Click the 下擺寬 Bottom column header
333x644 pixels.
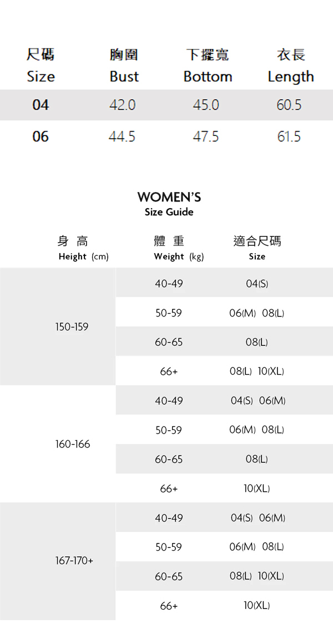pyautogui.click(x=208, y=66)
